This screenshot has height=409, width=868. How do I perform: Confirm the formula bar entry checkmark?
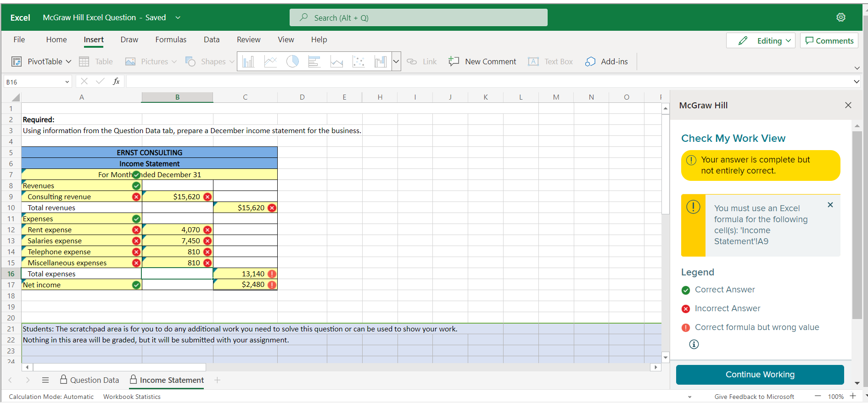click(x=100, y=81)
